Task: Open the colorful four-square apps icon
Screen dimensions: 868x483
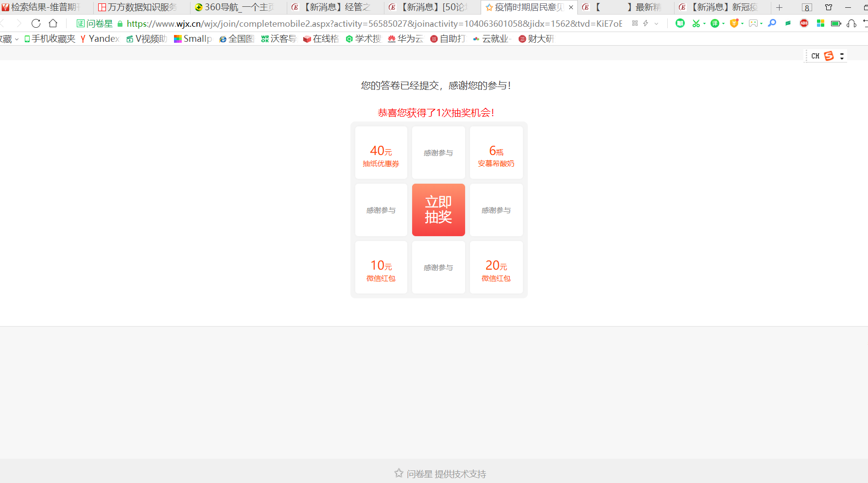Action: click(820, 23)
